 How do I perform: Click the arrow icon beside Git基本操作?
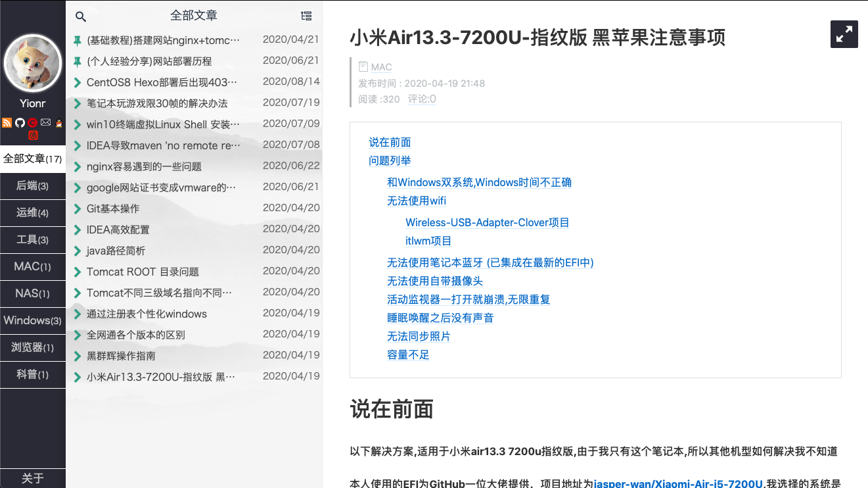pos(78,209)
